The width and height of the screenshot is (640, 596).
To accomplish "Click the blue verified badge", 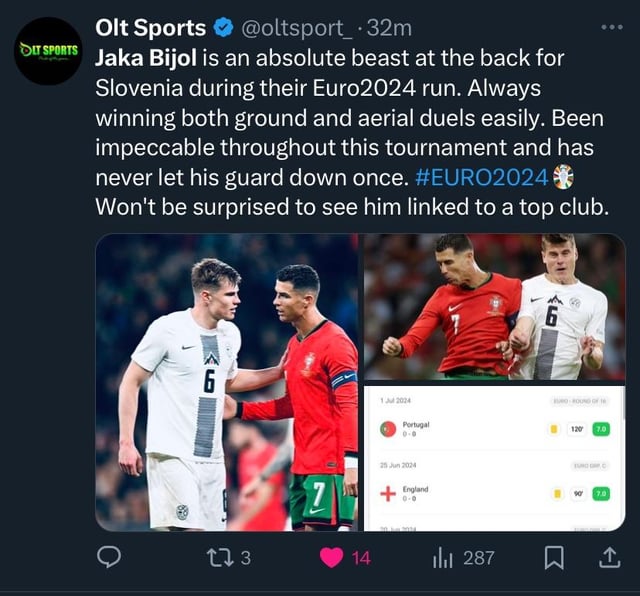I will 223,28.
